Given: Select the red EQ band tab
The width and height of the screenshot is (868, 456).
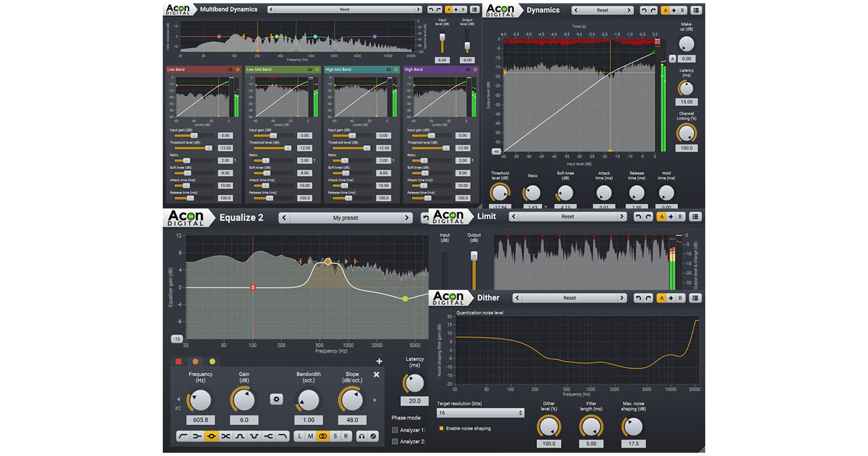Looking at the screenshot, I should pos(178,362).
